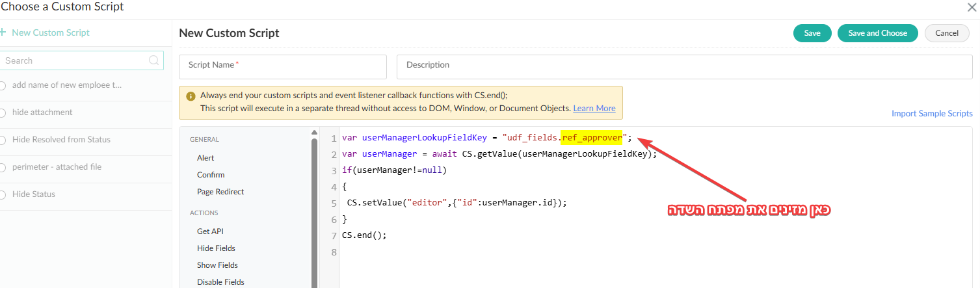980x288 pixels.
Task: Insert the Confirm snippet
Action: 211,175
